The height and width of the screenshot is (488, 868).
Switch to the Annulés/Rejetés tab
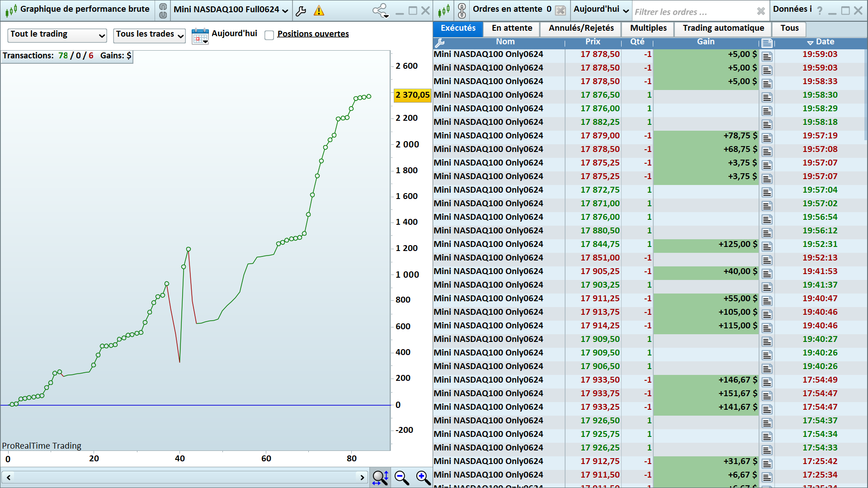tap(581, 28)
